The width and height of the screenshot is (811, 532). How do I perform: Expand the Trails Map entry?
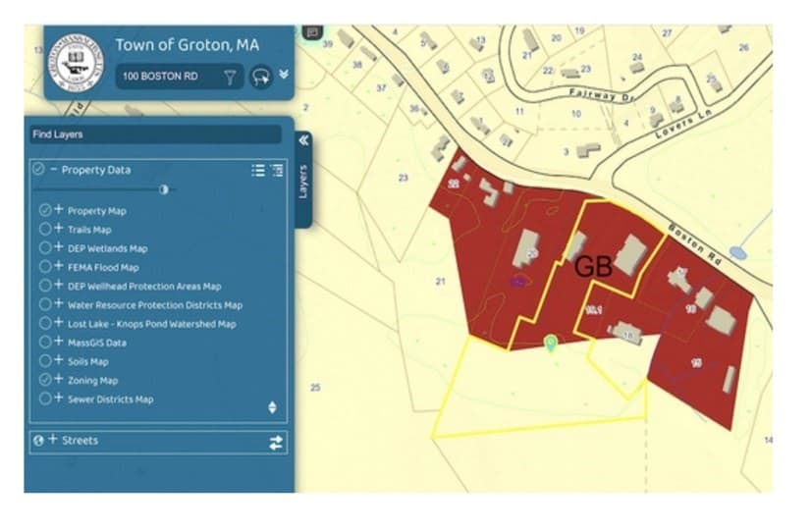[x=59, y=229]
